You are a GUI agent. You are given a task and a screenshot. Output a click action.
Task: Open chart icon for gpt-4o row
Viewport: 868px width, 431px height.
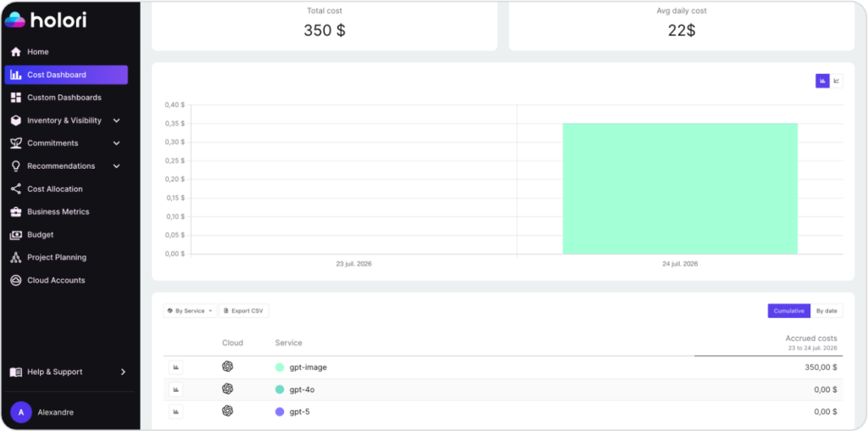pos(176,390)
